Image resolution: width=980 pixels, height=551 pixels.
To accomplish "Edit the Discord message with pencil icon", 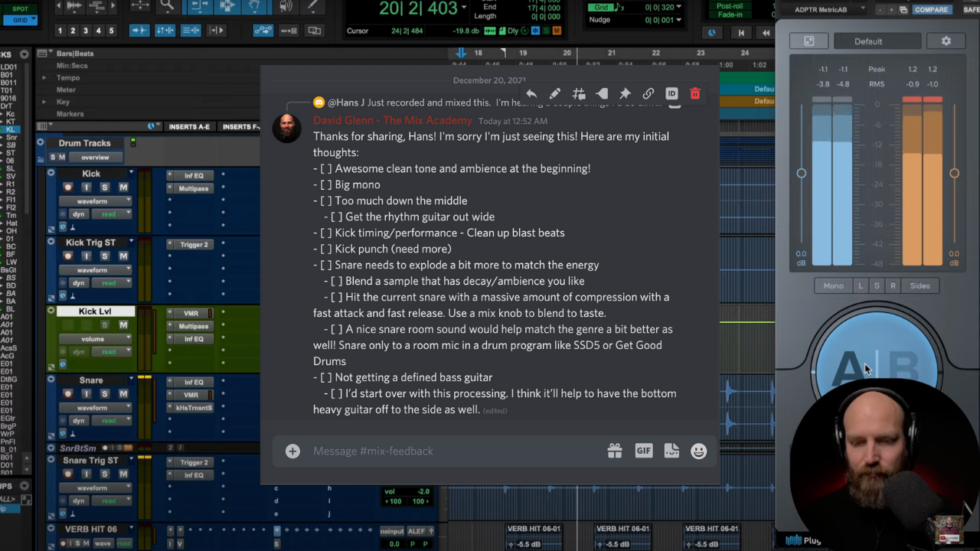I will point(555,93).
